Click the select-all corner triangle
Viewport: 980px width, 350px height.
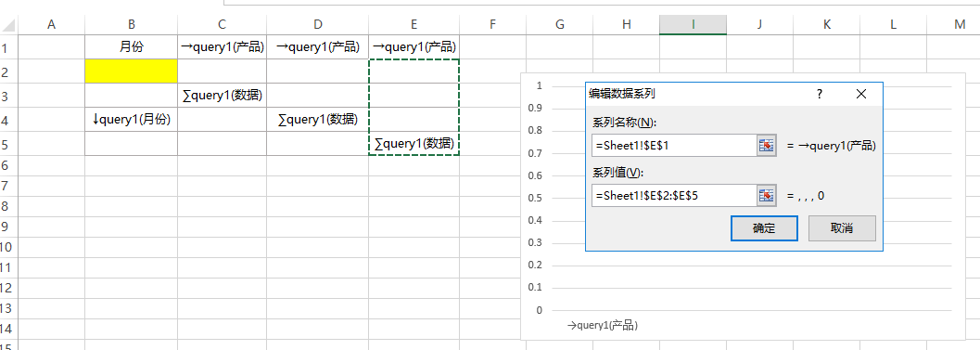8,25
